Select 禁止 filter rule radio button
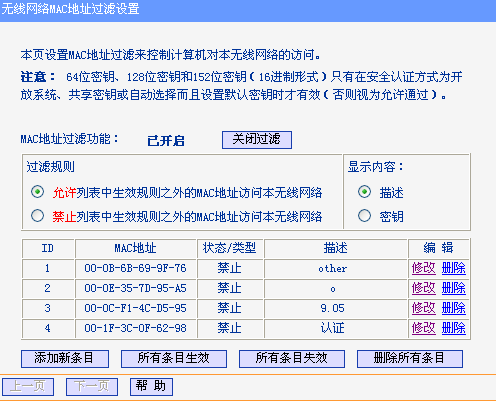The width and height of the screenshot is (496, 401). click(37, 216)
